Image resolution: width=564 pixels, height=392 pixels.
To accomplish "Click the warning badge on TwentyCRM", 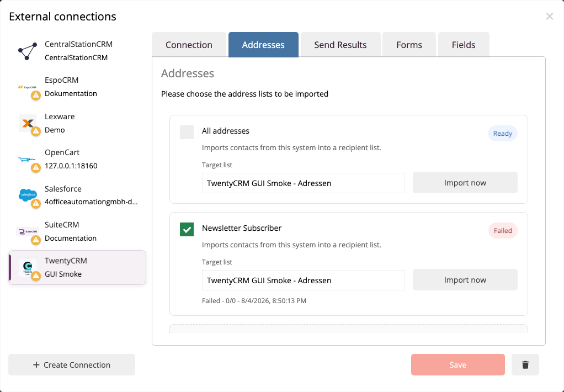I will click(x=36, y=276).
